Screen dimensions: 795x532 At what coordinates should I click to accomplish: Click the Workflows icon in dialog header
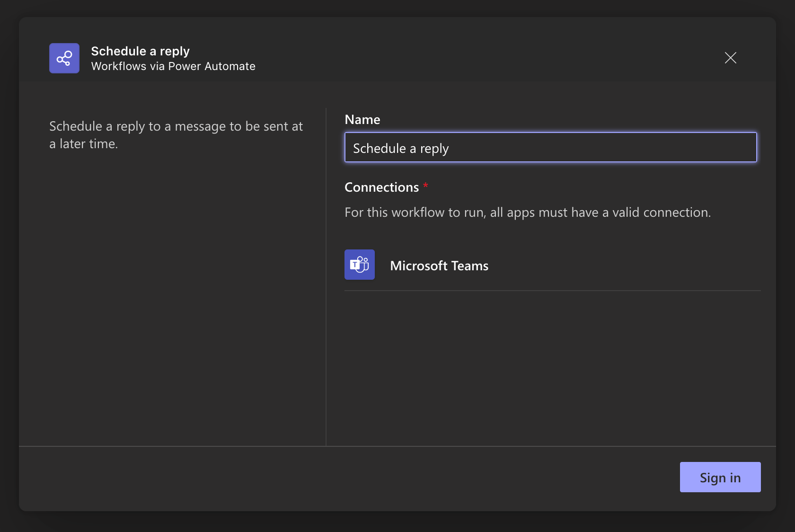click(64, 58)
